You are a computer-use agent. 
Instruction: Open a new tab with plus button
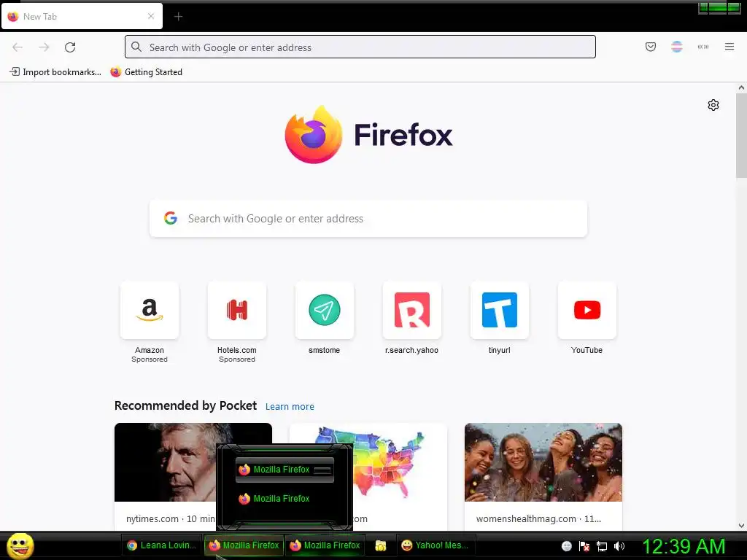coord(178,17)
